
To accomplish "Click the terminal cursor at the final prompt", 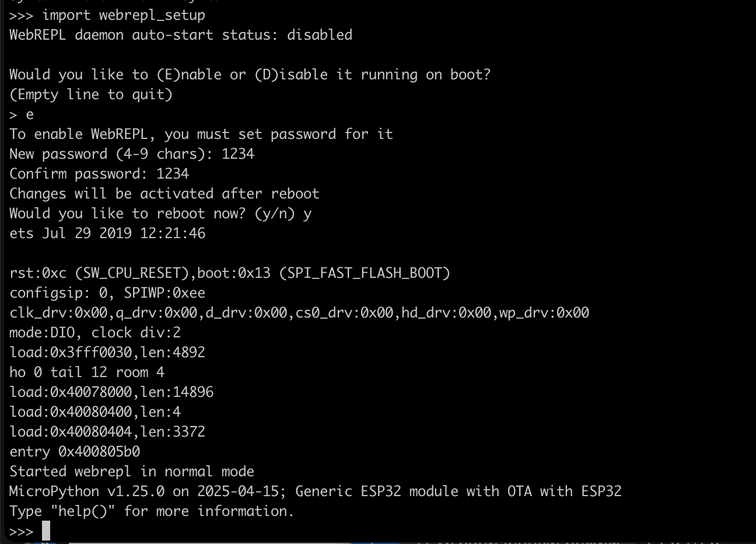I will click(x=46, y=531).
